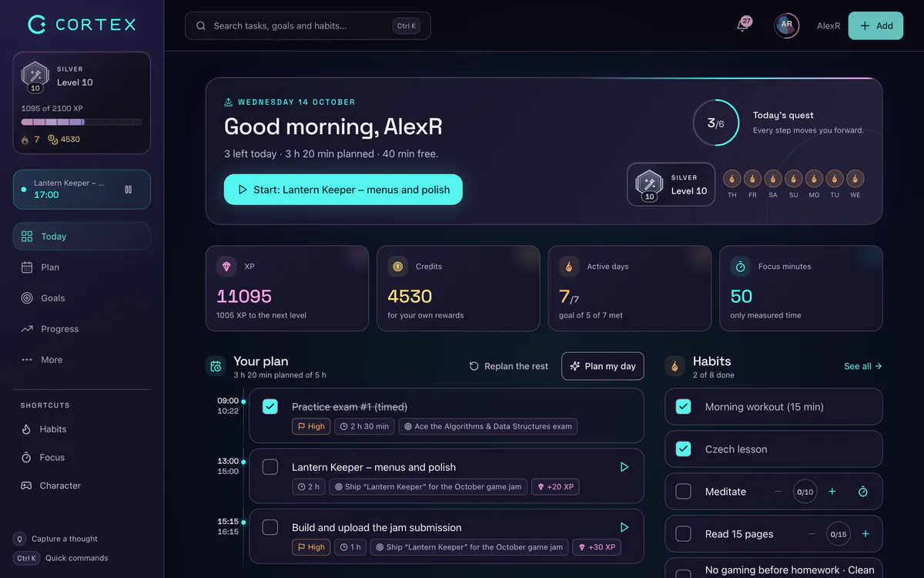Click the Read 15 pages 0/15 counter

pyautogui.click(x=839, y=534)
